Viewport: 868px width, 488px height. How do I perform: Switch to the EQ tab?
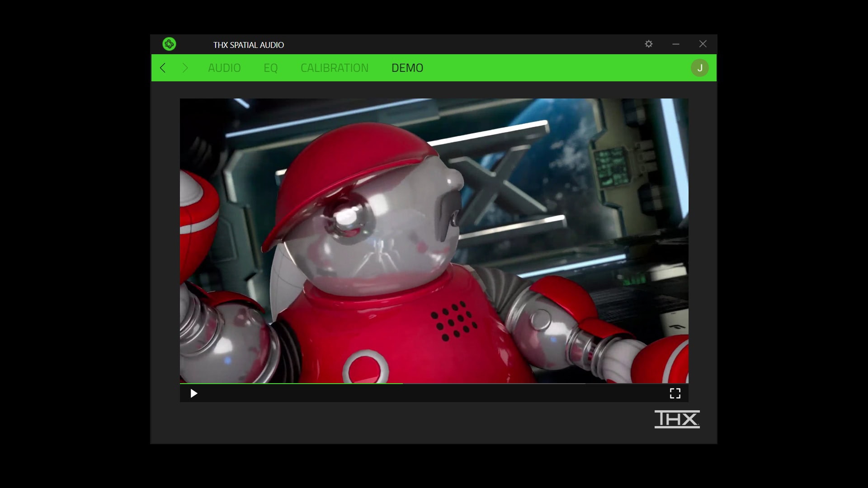tap(270, 68)
